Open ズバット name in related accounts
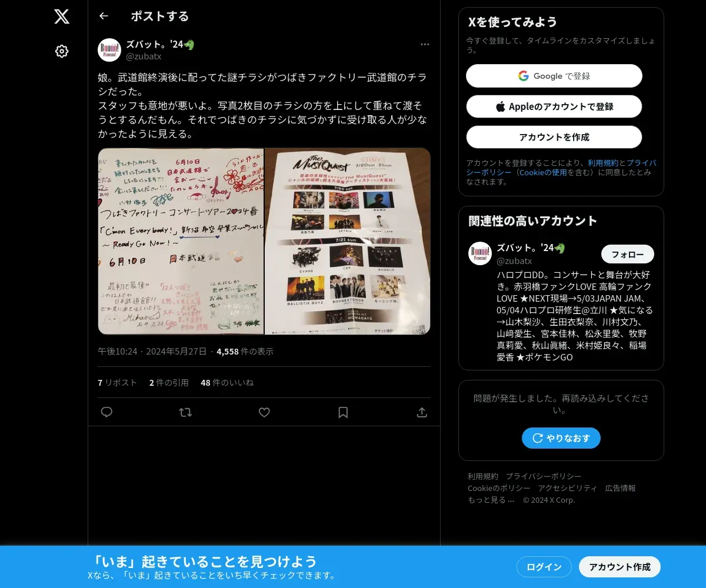This screenshot has height=588, width=706. tap(531, 248)
